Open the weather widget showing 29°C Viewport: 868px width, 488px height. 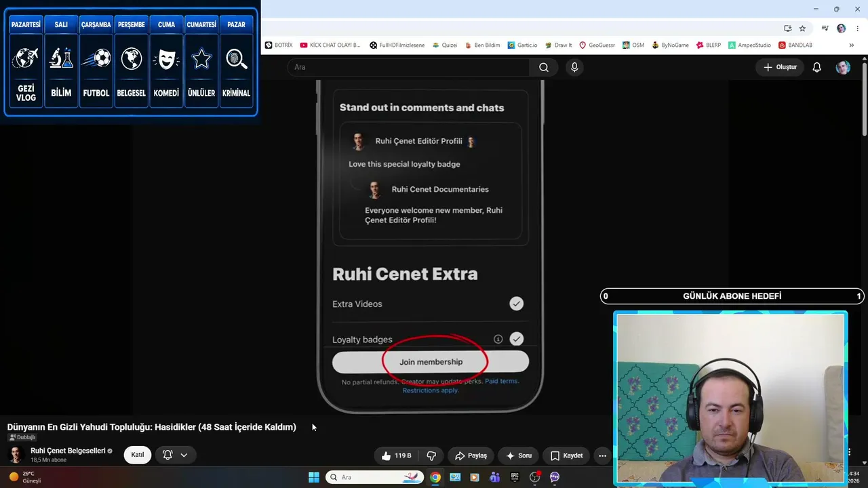pyautogui.click(x=25, y=477)
